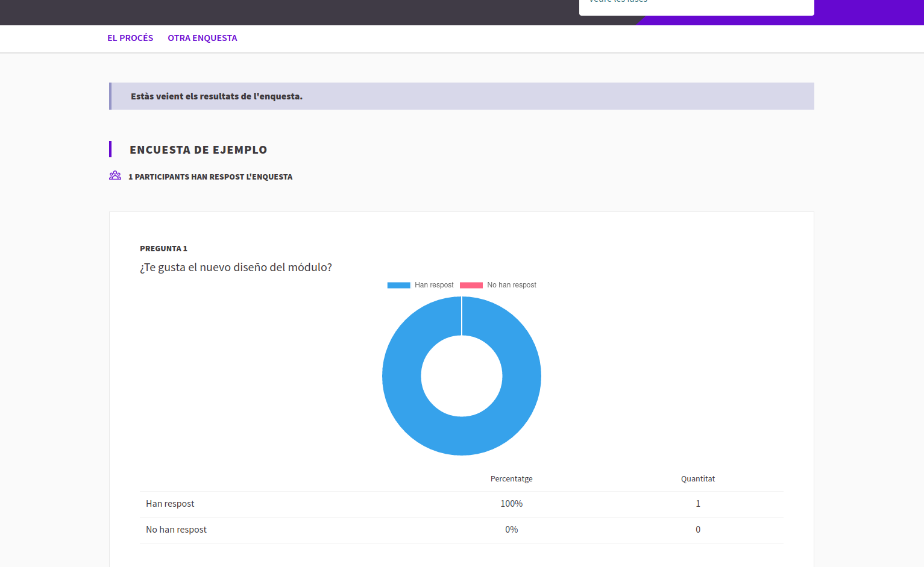Click the 'Estàs veient els resultats de l'enquesta.' notice
The image size is (924, 567).
click(x=462, y=96)
